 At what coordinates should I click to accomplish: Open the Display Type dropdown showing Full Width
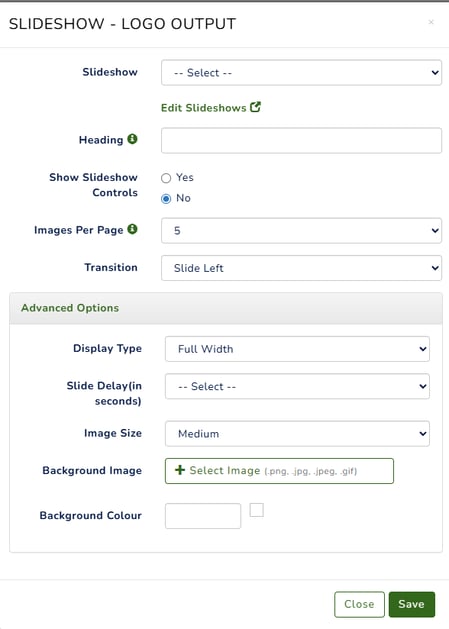(x=297, y=349)
